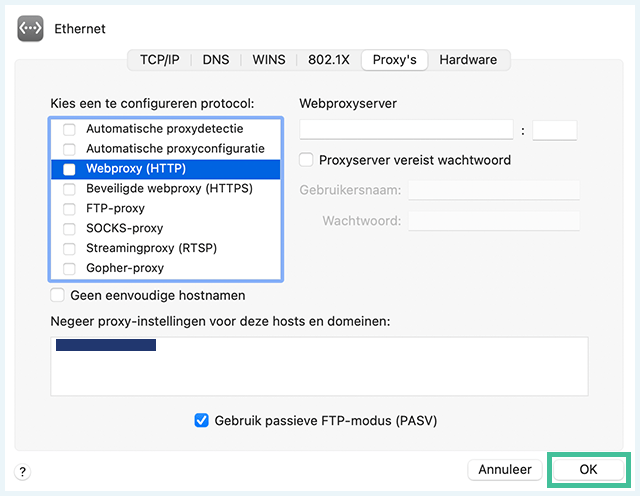
Task: Enable Beveiligde webproxy (HTTPS) checkbox
Action: [x=69, y=189]
